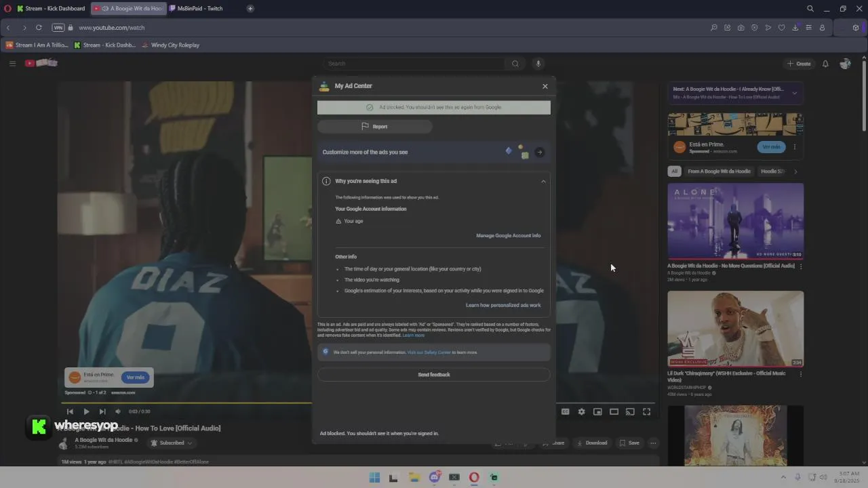Enter fullscreen video mode

tap(647, 411)
